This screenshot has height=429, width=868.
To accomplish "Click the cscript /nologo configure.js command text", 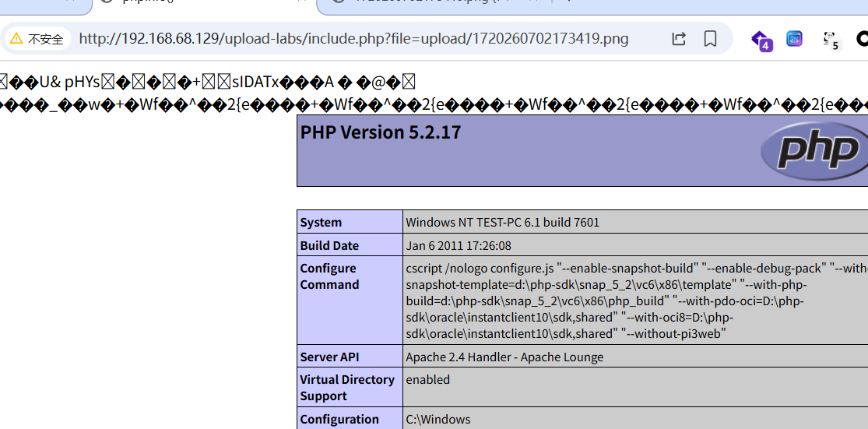I will (637, 301).
